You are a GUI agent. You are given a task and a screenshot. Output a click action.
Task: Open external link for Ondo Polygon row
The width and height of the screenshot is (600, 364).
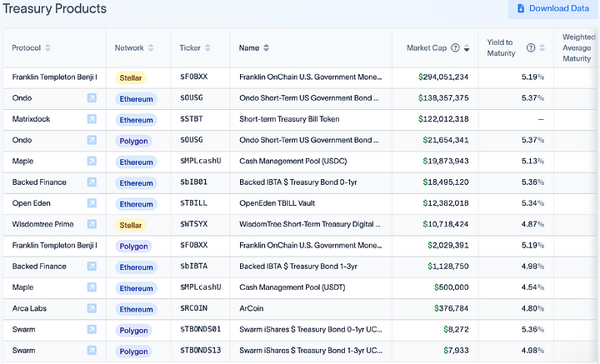(x=92, y=140)
